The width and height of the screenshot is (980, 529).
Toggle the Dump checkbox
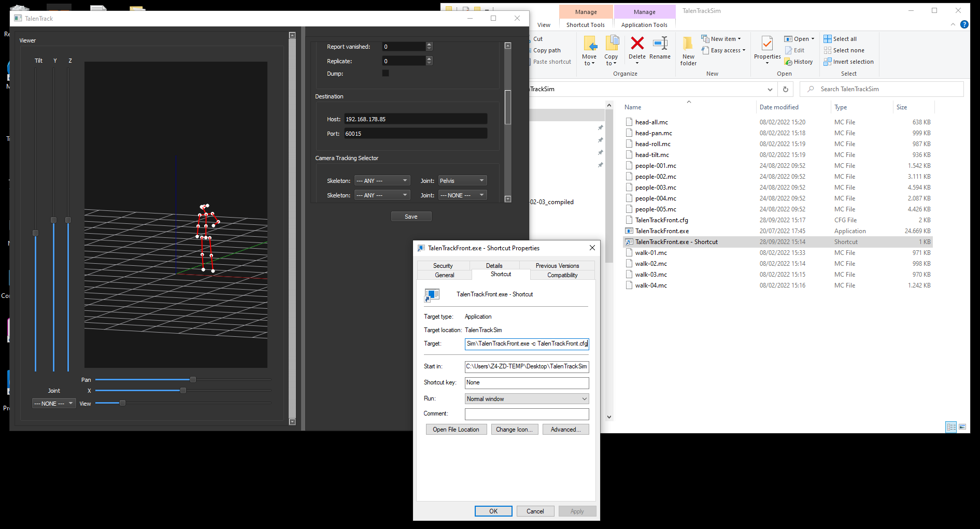click(386, 74)
